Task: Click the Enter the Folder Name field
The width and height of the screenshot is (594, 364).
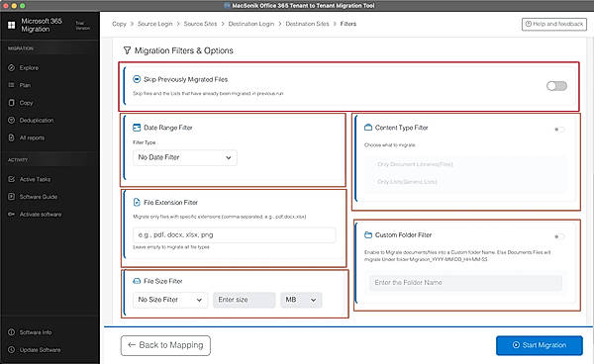Action: click(465, 283)
